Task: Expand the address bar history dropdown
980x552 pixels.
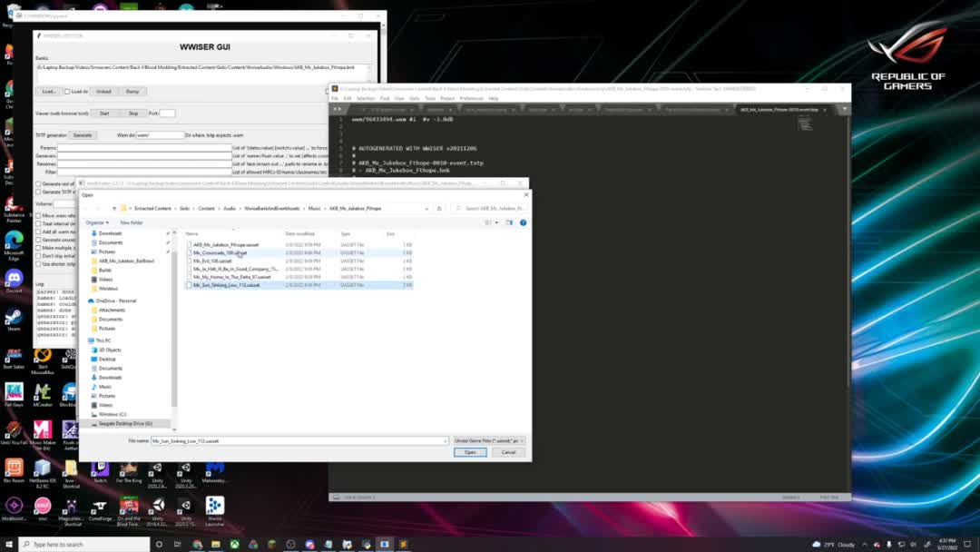Action: (426, 208)
